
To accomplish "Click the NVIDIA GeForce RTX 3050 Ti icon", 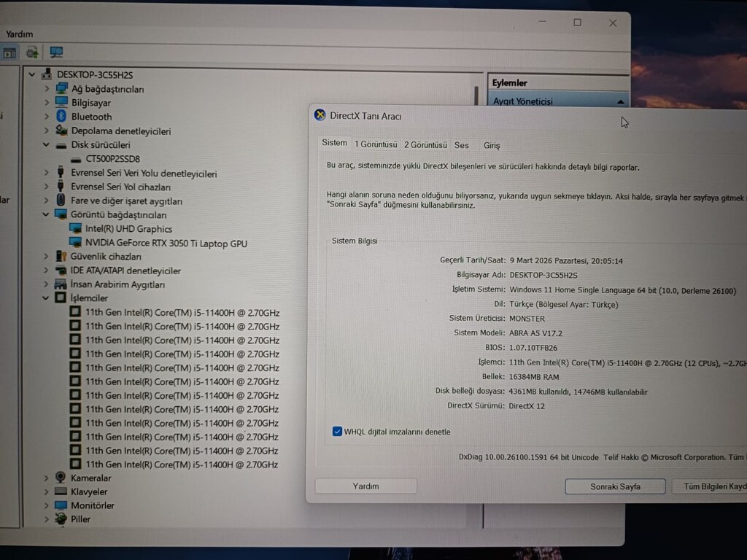I will tap(75, 242).
